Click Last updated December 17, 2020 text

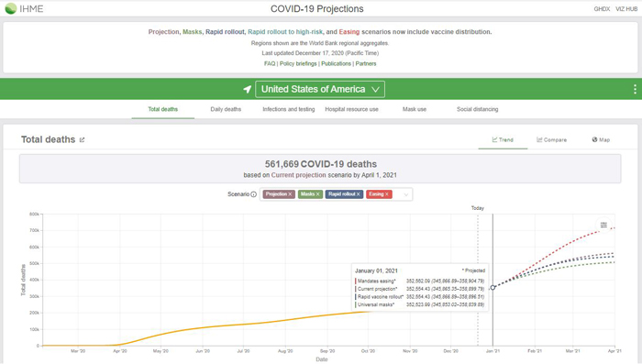[x=320, y=53]
